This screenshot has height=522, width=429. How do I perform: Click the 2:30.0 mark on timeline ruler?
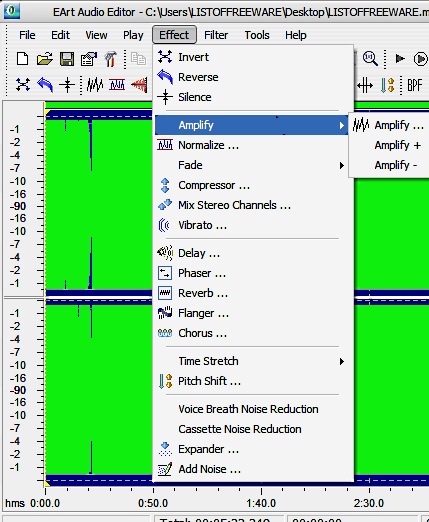pos(369,503)
